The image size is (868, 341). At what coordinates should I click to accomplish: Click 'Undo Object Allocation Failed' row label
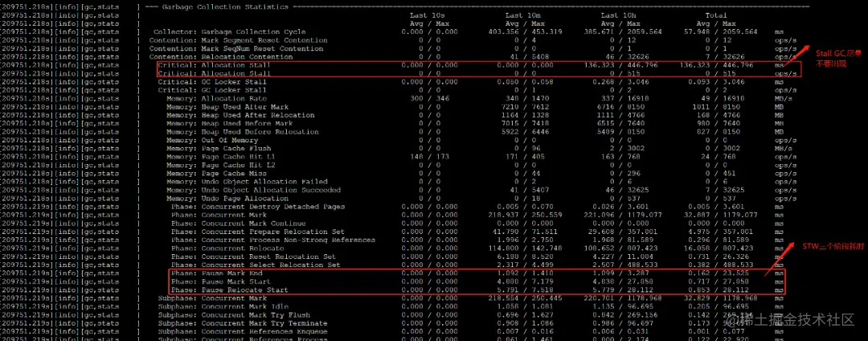[264, 182]
